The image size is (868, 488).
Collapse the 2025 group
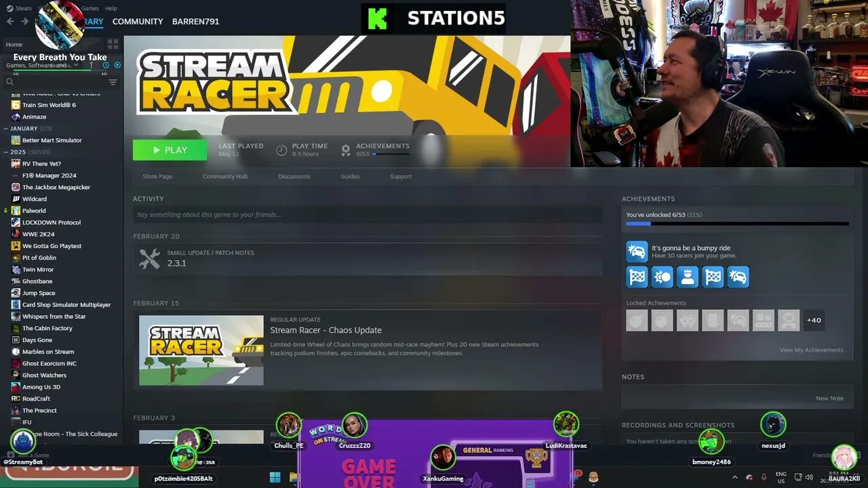point(6,152)
